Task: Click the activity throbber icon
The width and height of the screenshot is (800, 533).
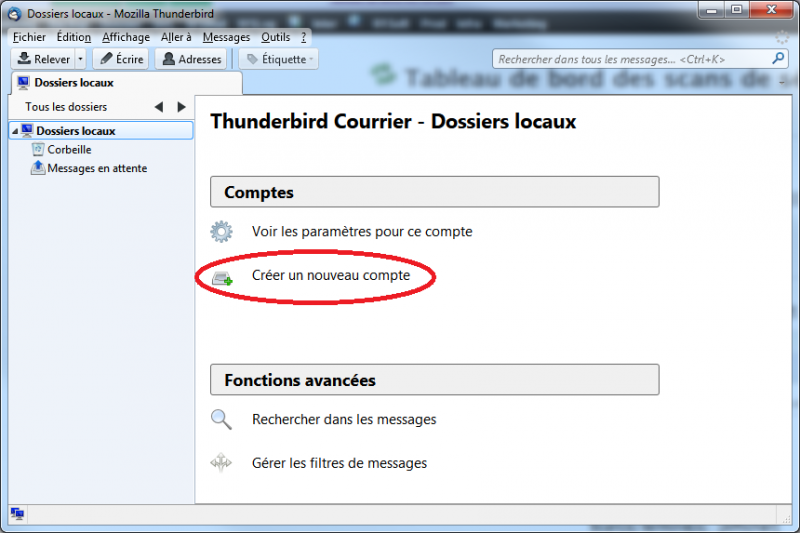Action: [x=782, y=37]
